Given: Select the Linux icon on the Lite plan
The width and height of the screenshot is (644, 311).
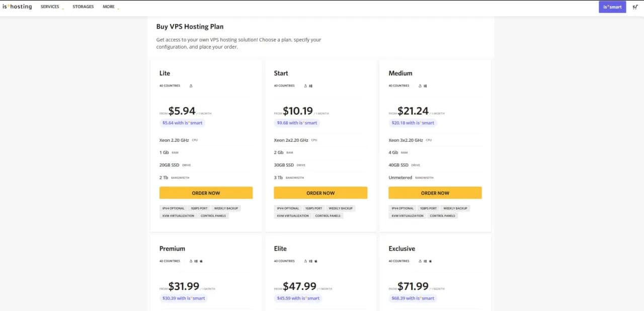Looking at the screenshot, I should pos(191,85).
